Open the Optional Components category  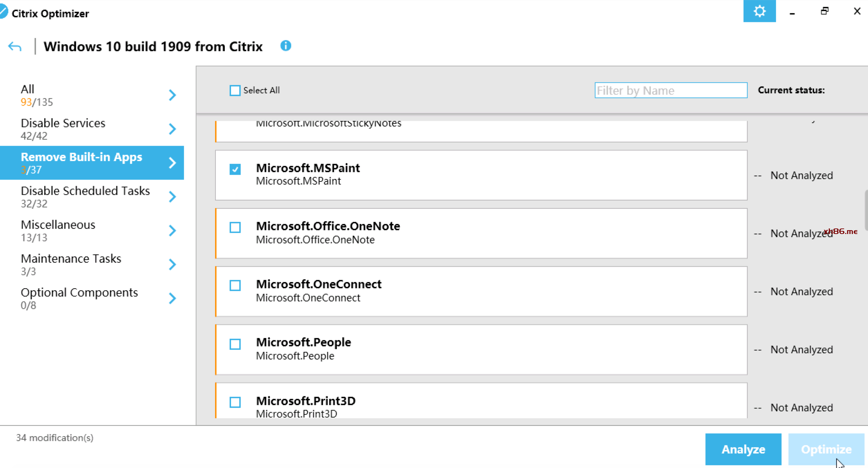point(92,298)
